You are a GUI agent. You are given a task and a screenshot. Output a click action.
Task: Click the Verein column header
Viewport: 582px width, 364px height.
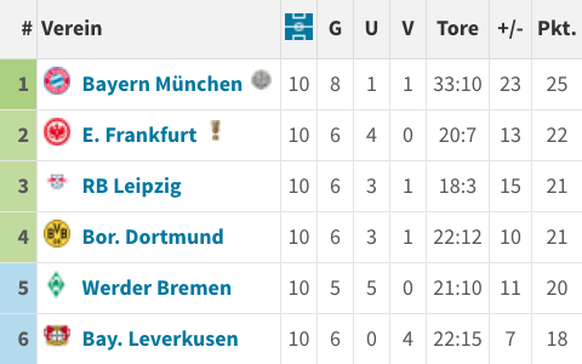pyautogui.click(x=71, y=28)
